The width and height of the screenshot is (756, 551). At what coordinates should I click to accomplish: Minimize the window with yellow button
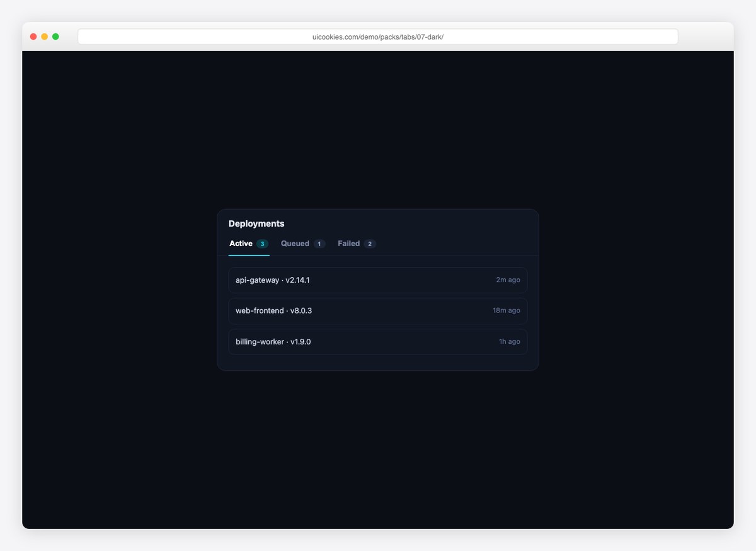click(x=45, y=37)
